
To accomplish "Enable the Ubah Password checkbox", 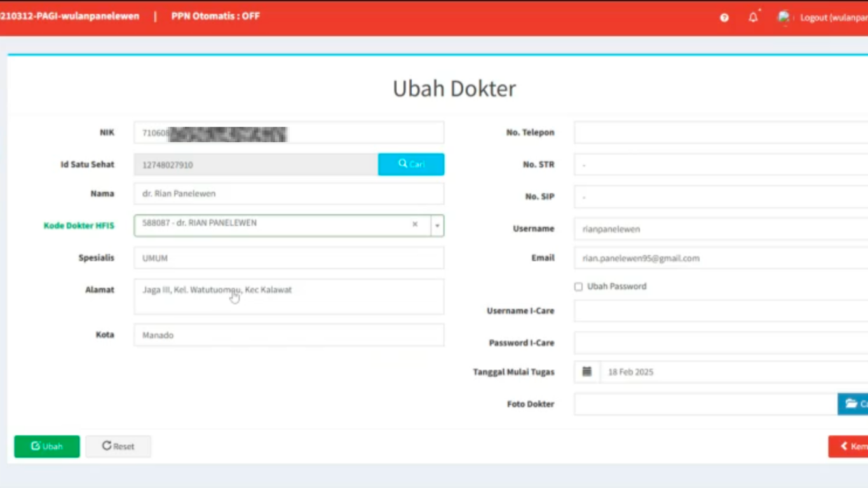I will 578,287.
